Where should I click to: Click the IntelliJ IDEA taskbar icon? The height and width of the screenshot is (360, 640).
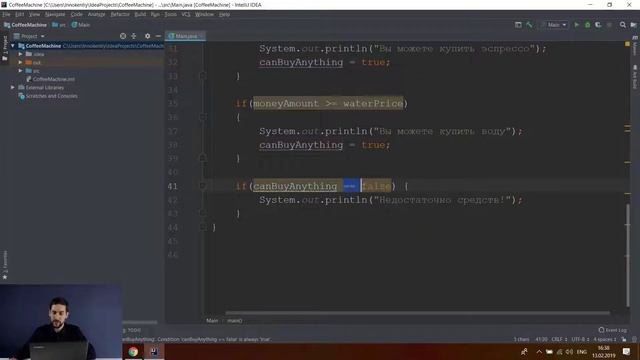[x=154, y=352]
